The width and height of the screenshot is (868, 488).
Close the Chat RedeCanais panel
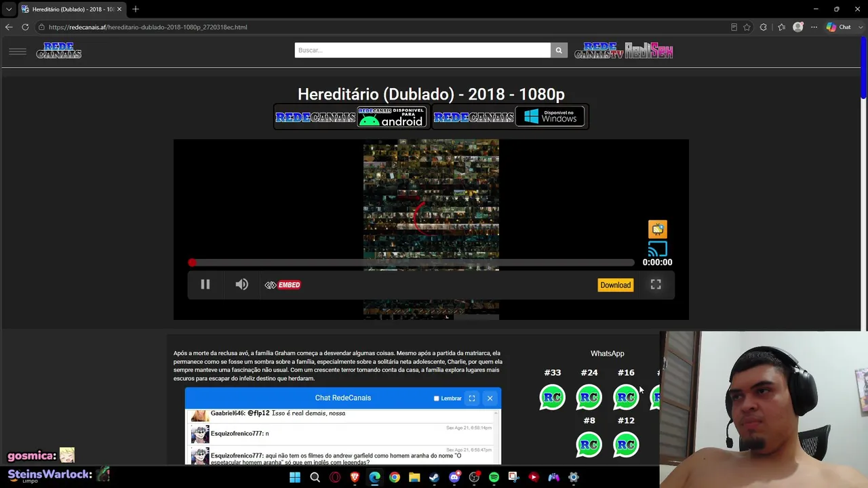click(490, 399)
